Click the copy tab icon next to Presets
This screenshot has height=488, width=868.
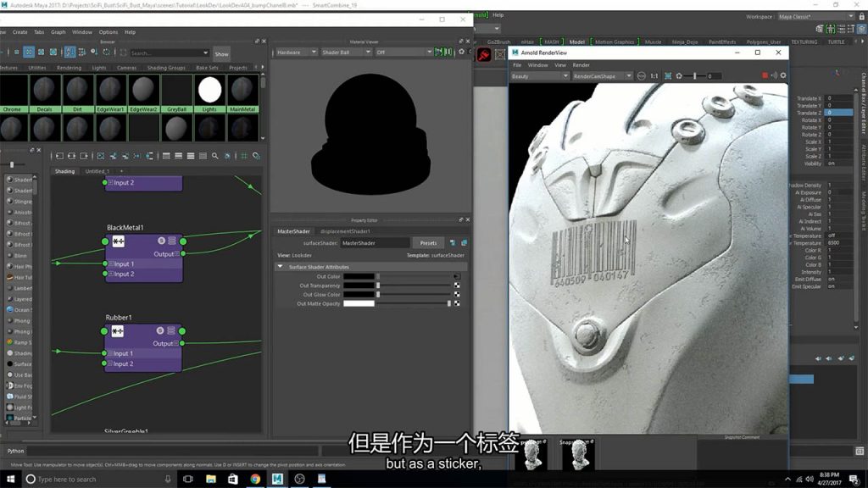pos(464,243)
